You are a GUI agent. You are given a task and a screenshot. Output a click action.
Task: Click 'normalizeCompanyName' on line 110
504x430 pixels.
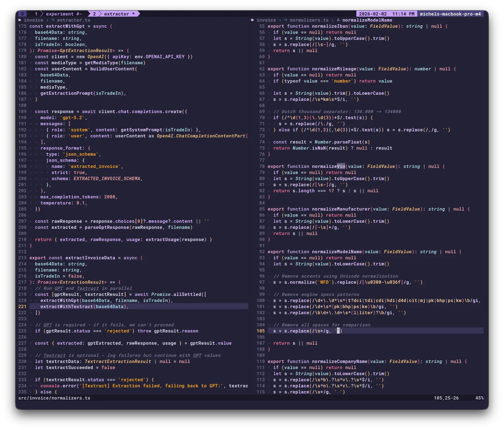tap(340, 361)
